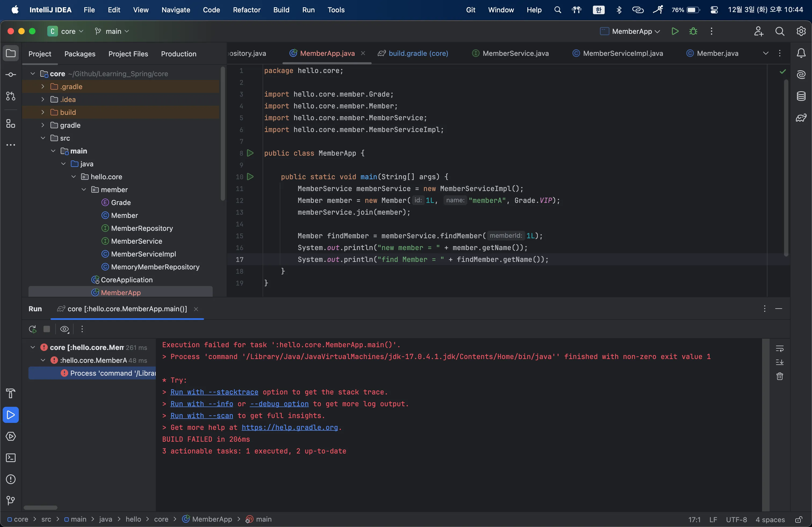This screenshot has width=812, height=527.
Task: Open the Database tool window
Action: click(x=801, y=96)
